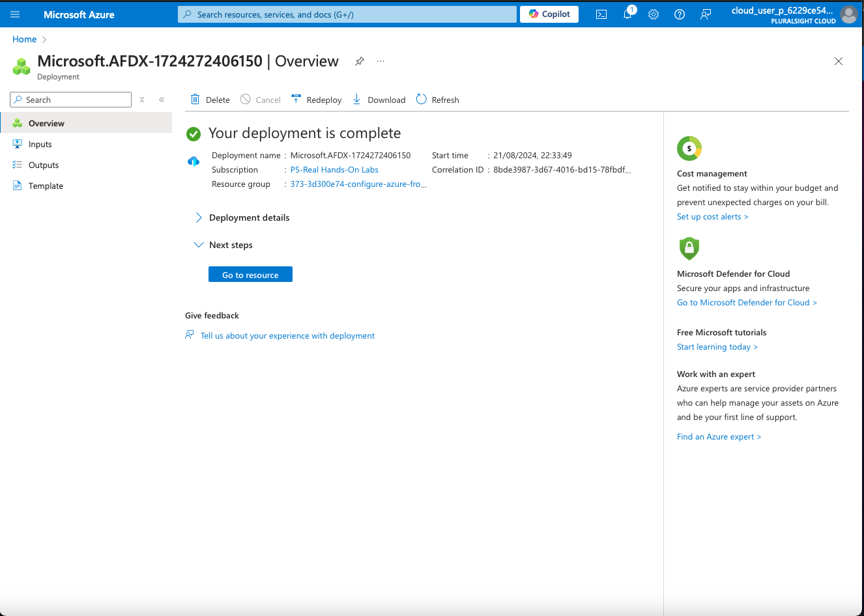Open the more options ellipsis beside title
Screen dimensions: 864x616
(x=381, y=61)
